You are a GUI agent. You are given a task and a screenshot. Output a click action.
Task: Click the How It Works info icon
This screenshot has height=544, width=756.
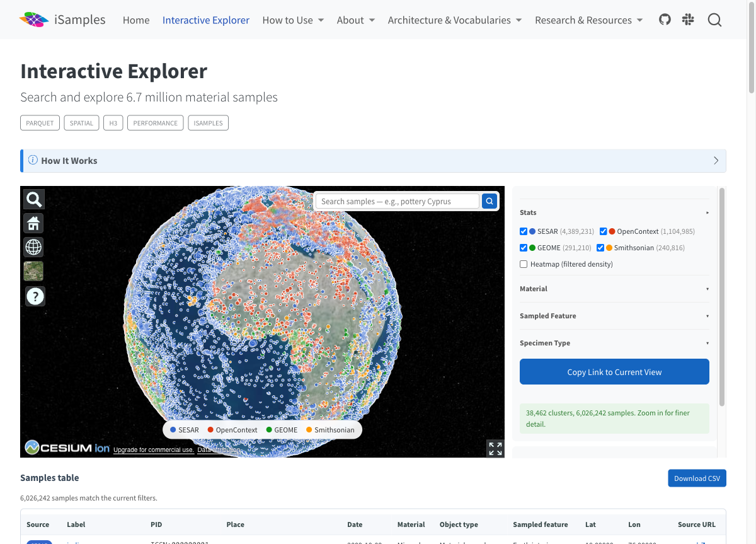pyautogui.click(x=33, y=160)
